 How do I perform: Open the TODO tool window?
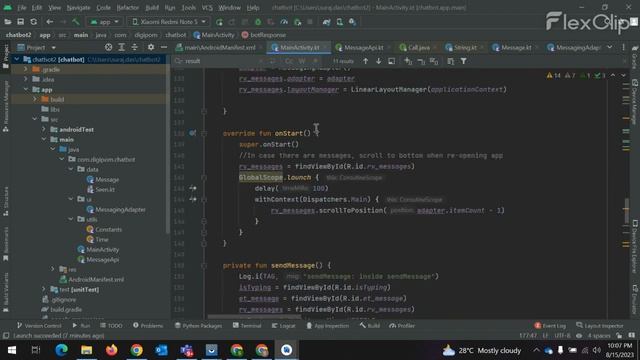pos(111,326)
